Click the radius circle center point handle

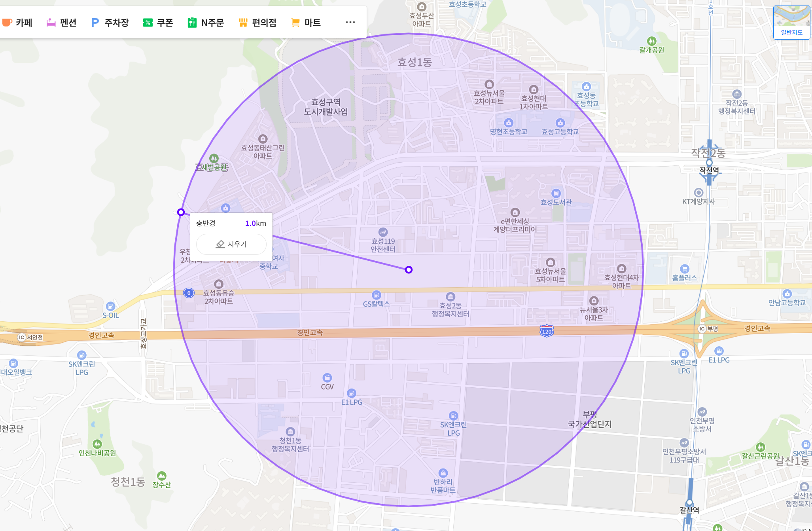pos(409,270)
